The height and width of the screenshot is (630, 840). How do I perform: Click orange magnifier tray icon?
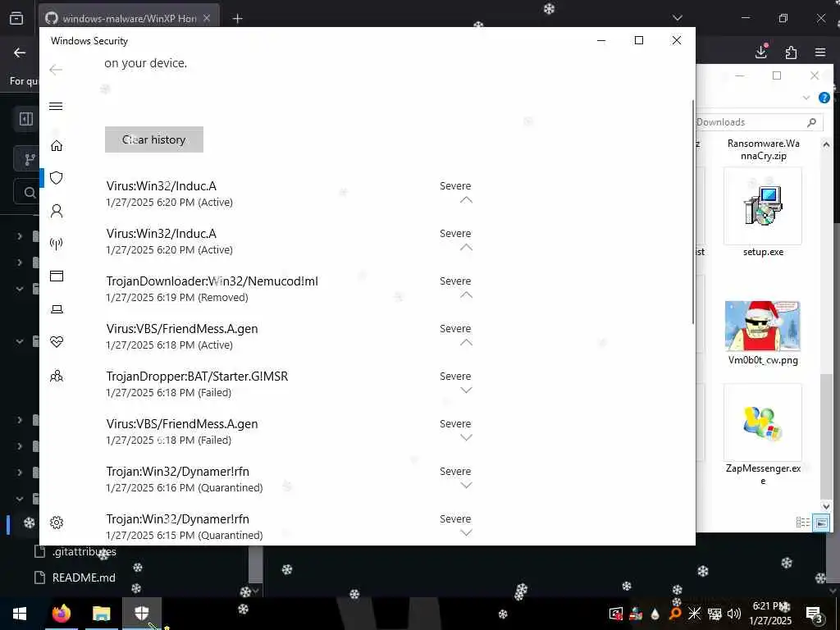pyautogui.click(x=675, y=614)
